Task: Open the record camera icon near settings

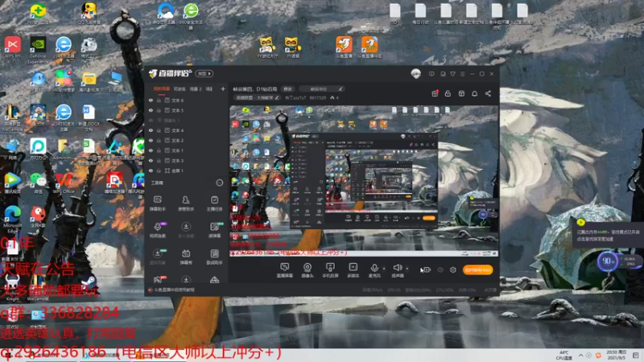Action: point(427,269)
